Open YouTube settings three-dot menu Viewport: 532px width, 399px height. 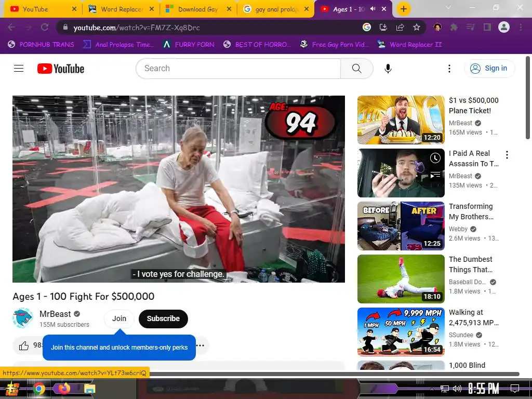pos(449,69)
